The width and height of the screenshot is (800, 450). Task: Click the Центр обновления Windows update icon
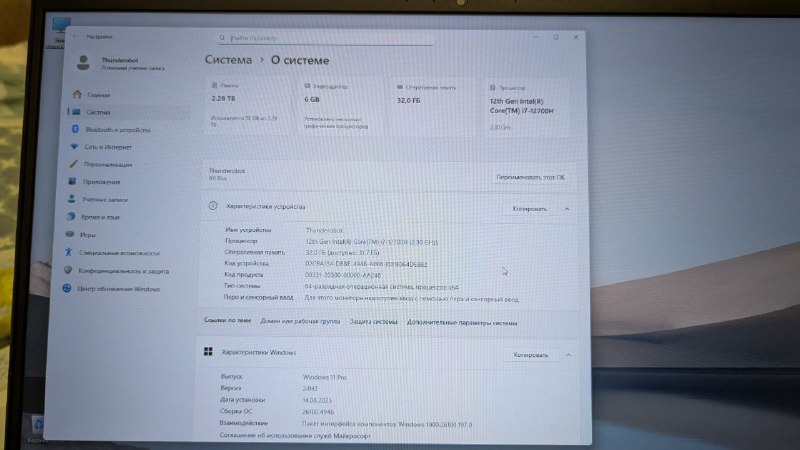click(67, 288)
